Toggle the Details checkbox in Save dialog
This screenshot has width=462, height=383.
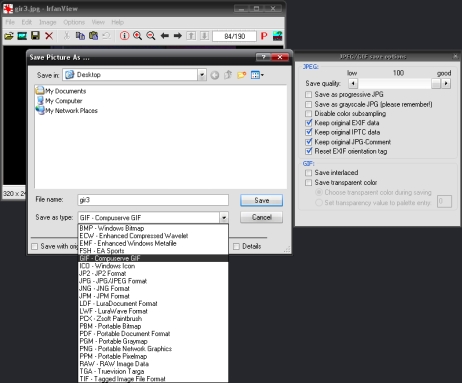tap(237, 246)
